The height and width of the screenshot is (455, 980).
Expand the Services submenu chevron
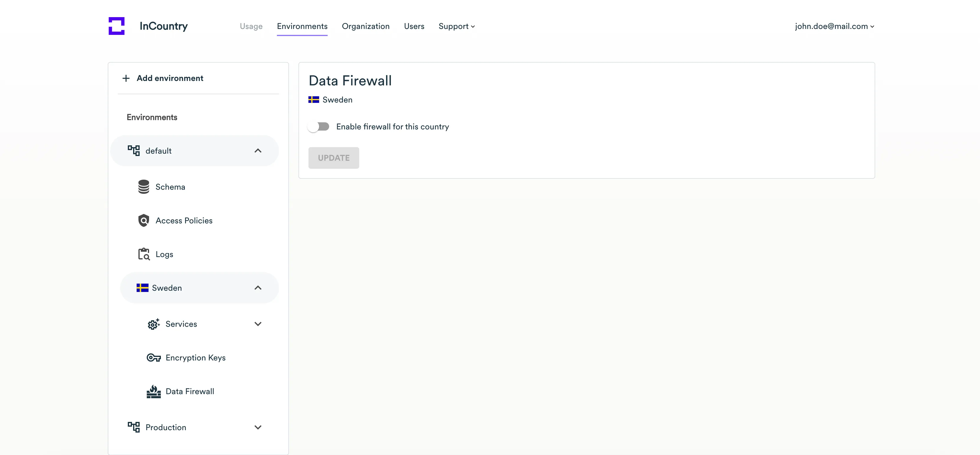(258, 324)
